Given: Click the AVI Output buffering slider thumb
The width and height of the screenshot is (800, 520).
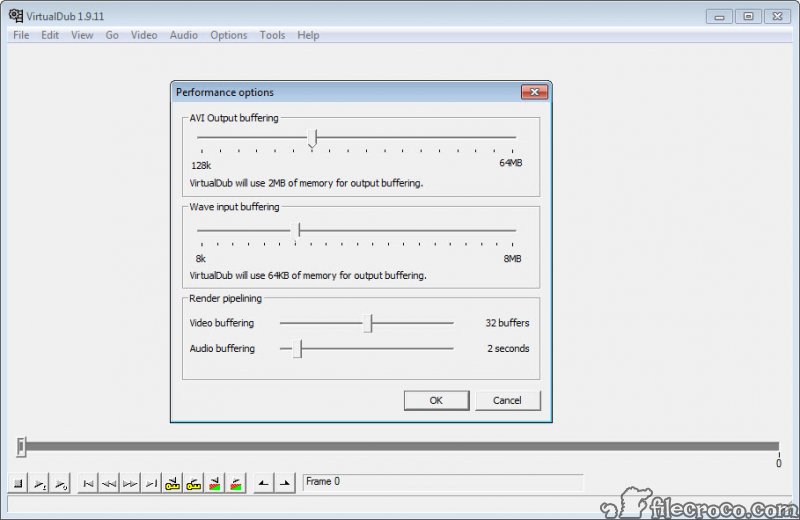Looking at the screenshot, I should (312, 138).
